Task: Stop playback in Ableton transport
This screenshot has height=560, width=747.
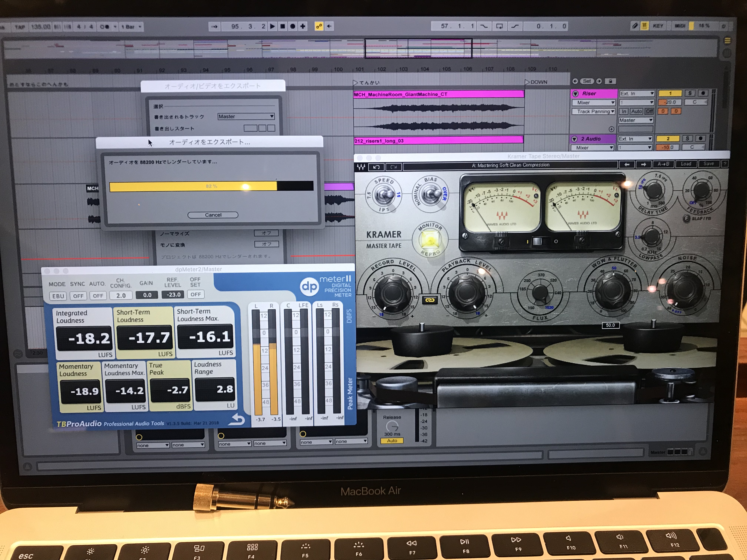Action: [x=283, y=26]
